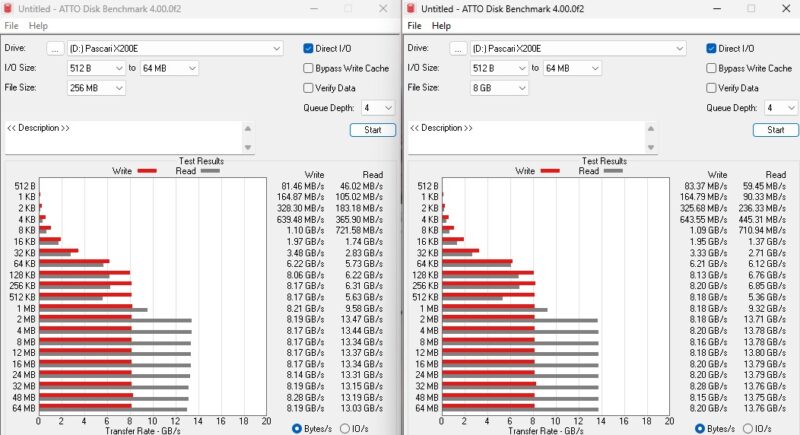Open I/O Size 64 MB dropdown, right window

(x=572, y=68)
